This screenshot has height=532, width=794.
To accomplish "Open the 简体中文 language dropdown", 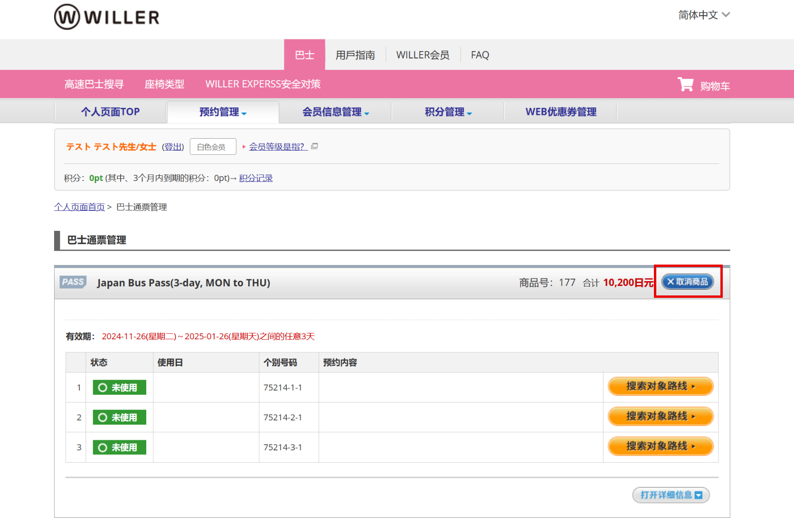I will click(x=704, y=15).
